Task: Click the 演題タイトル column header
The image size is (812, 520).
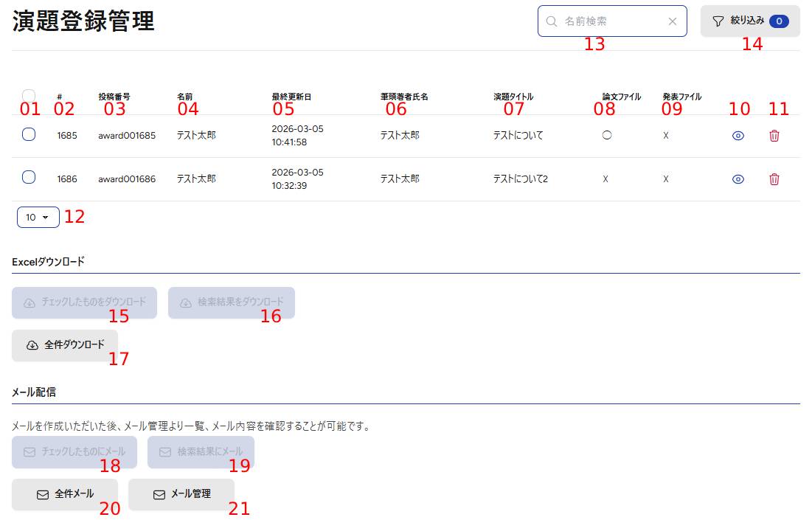Action: [x=513, y=97]
